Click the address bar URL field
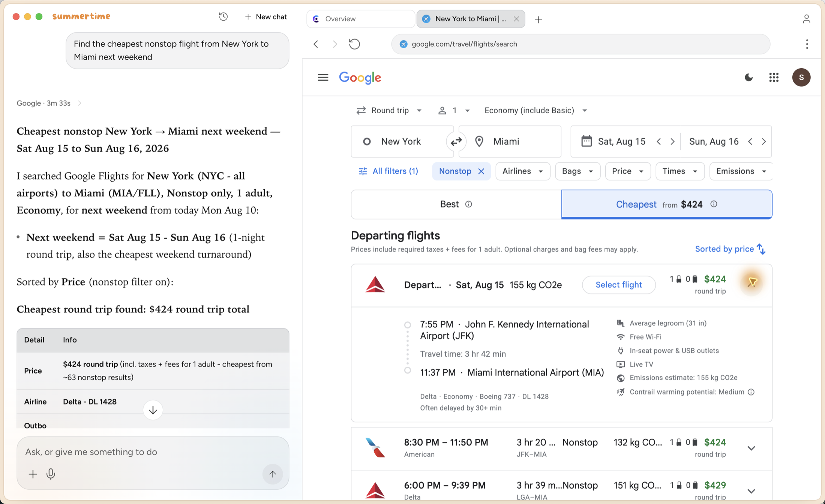 pos(581,44)
